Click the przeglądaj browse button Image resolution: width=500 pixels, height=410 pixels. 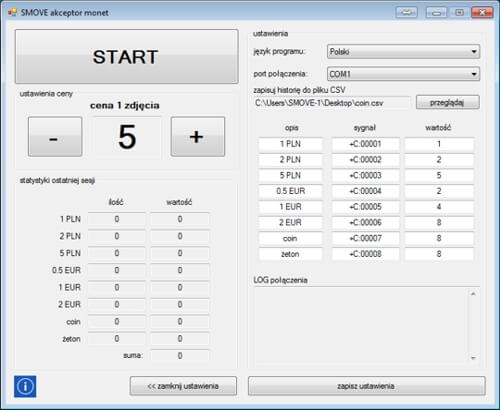(448, 102)
